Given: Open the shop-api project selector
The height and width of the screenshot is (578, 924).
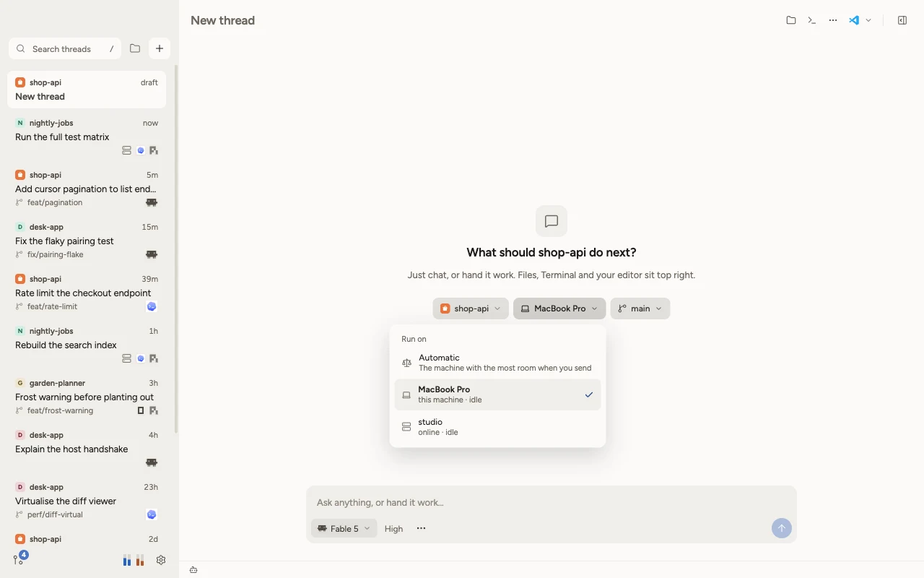Looking at the screenshot, I should click(471, 309).
